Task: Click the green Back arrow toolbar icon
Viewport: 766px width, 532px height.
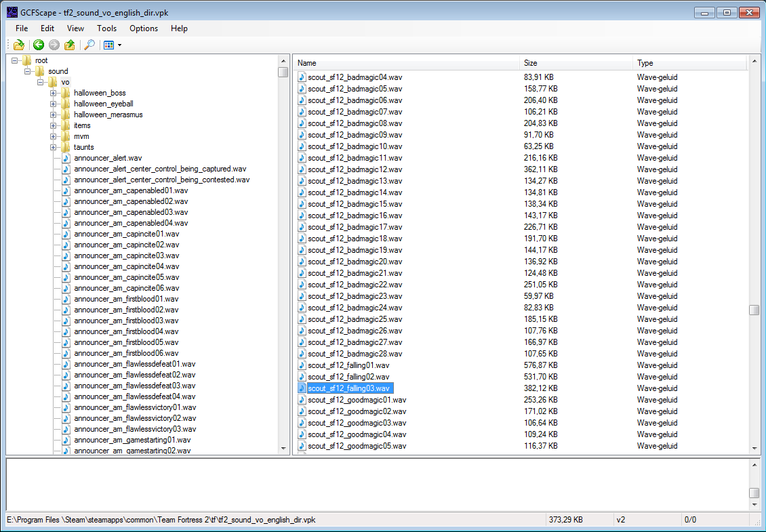Action: [x=39, y=45]
